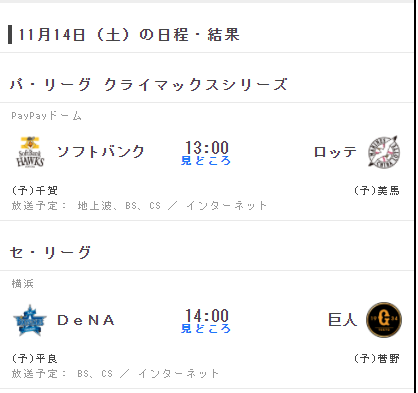The height and width of the screenshot is (393, 418).
Task: Click probable pitcher (予)千賀
Action: [35, 190]
